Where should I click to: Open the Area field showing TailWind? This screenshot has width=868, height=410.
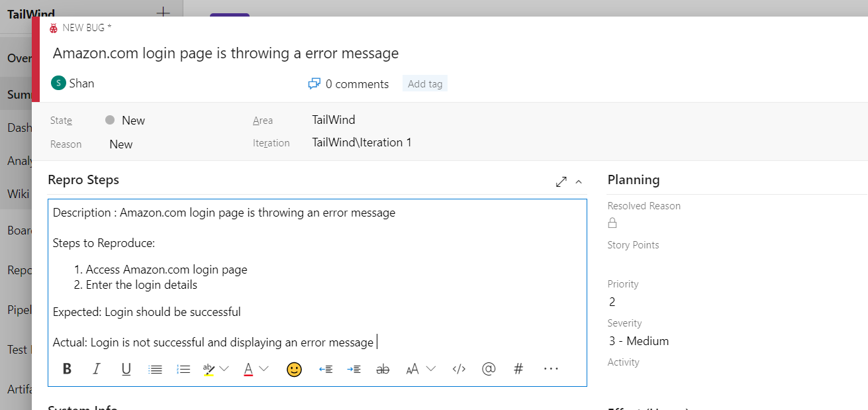coord(334,120)
